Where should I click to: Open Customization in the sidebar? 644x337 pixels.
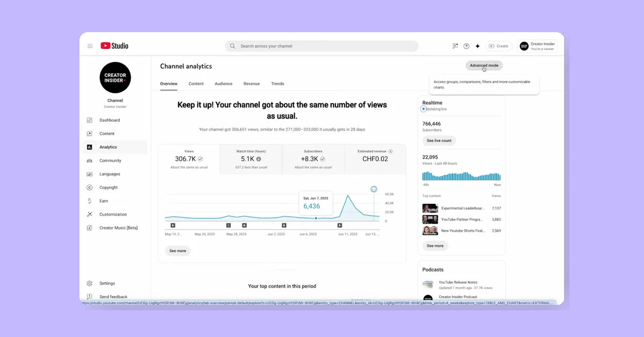coord(115,214)
